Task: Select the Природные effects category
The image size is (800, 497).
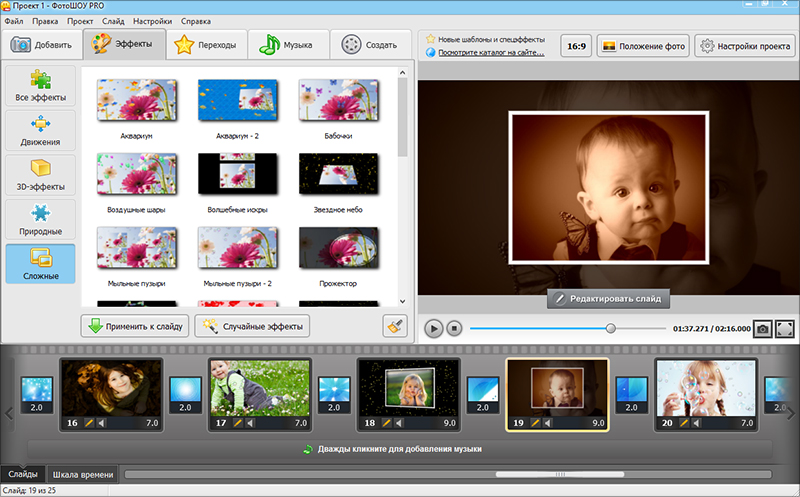Action: tap(40, 218)
